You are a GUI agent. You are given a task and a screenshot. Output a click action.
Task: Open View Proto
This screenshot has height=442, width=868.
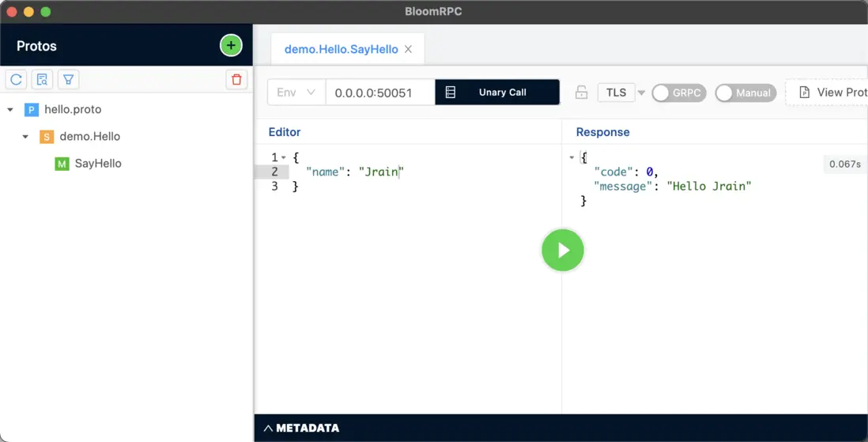pyautogui.click(x=827, y=93)
